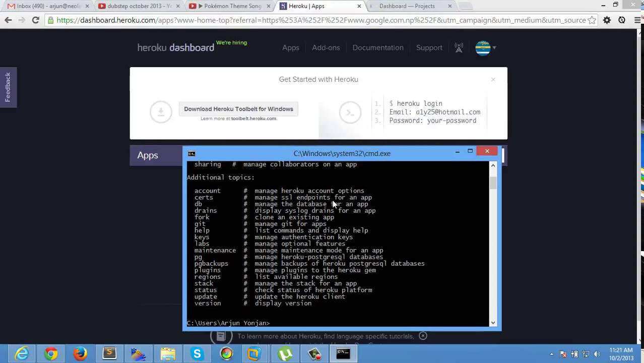
Task: Click the download arrow circle icon
Action: 161,112
